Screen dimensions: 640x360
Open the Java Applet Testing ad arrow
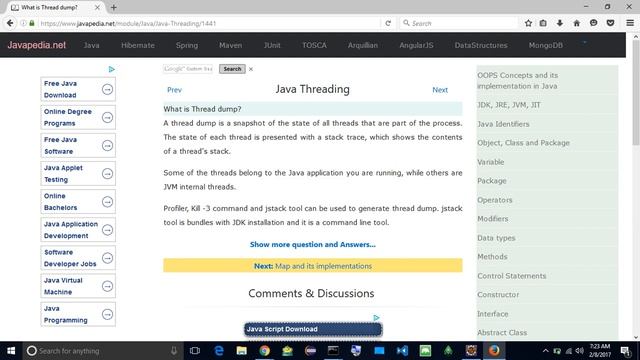click(107, 174)
